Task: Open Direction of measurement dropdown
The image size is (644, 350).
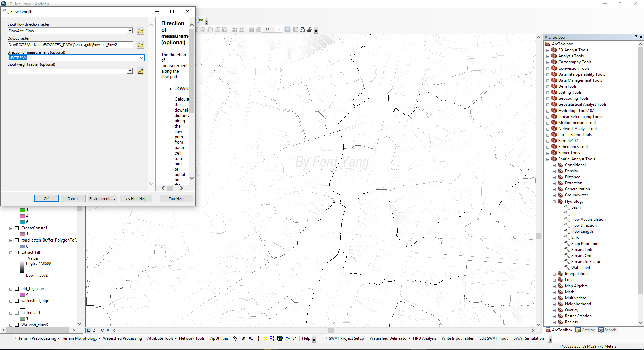Action: (x=142, y=58)
